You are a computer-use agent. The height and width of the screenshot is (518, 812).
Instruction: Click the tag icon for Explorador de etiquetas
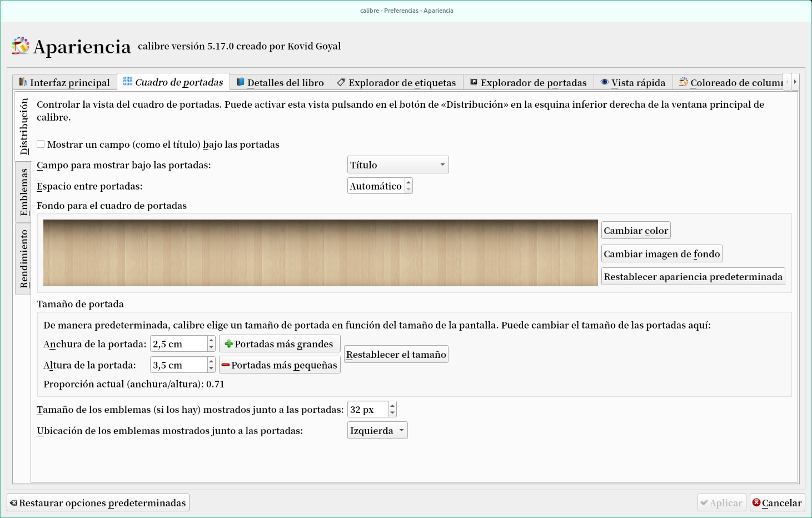(x=341, y=82)
